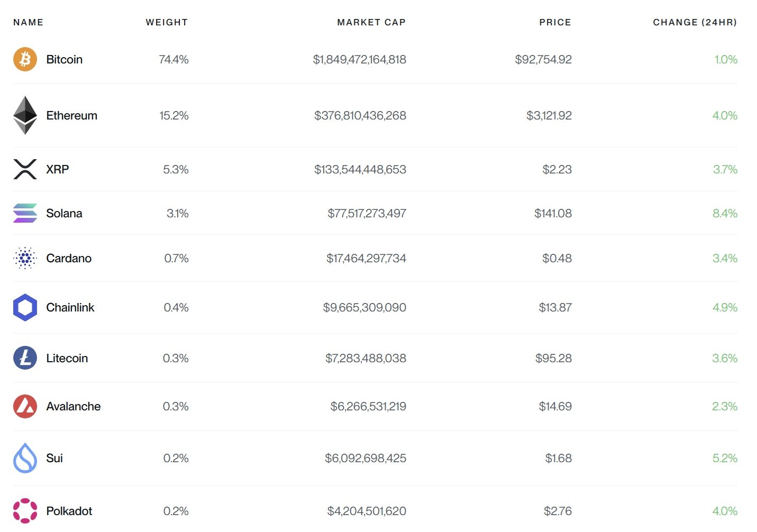Screen dimensions: 757x532
Task: Select the Chainlink hexagon icon
Action: click(x=24, y=307)
